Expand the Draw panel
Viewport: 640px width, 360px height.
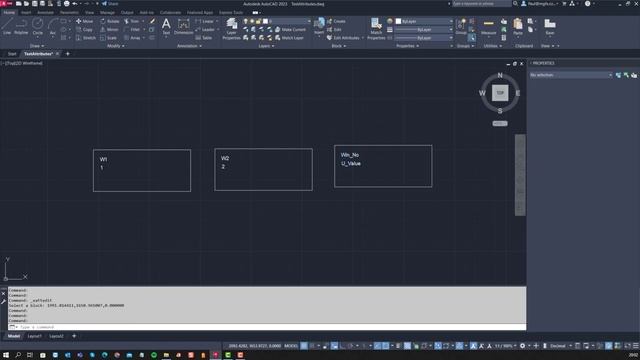pos(37,46)
